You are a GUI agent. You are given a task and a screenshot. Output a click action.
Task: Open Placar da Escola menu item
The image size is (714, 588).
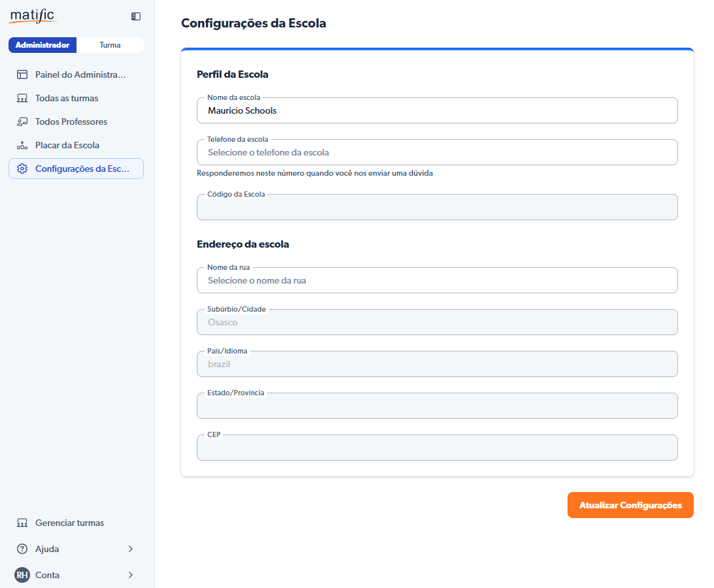pyautogui.click(x=67, y=145)
